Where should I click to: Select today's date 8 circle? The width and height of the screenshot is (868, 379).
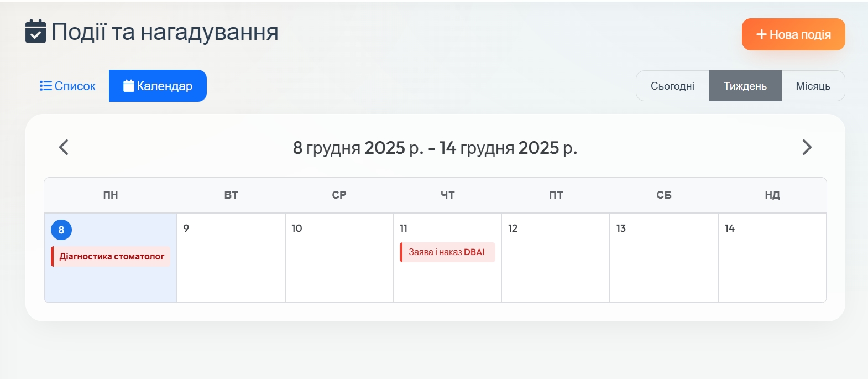click(x=61, y=230)
